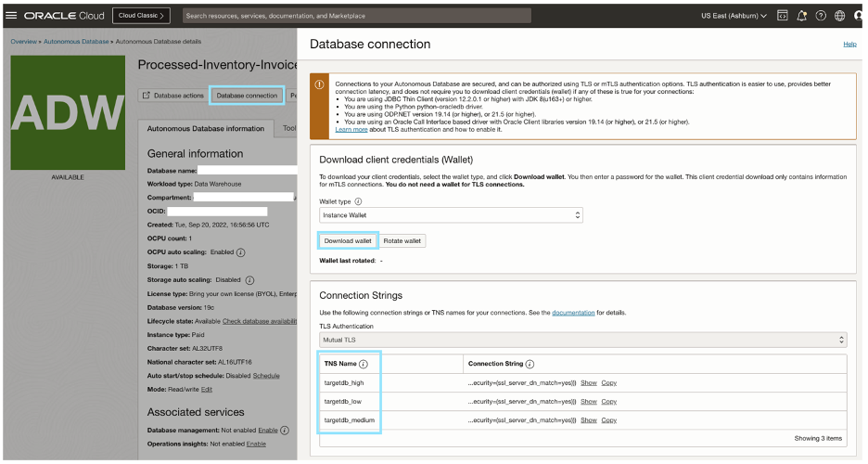Click 'Wallet last rotated' label

click(348, 261)
